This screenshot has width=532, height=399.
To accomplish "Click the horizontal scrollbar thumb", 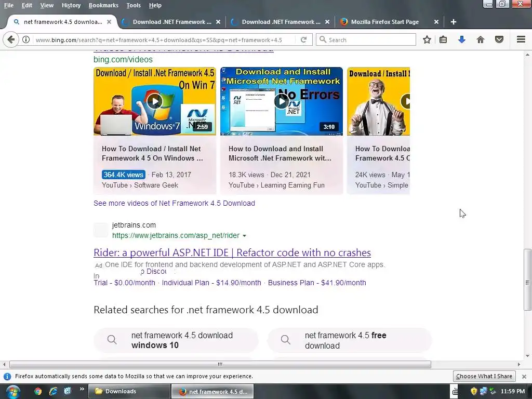I will pyautogui.click(x=220, y=364).
